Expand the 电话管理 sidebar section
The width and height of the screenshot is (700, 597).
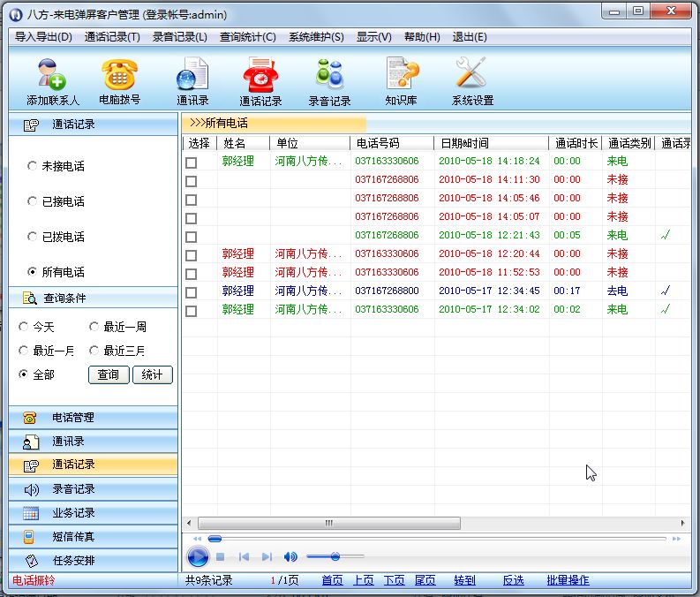point(93,418)
